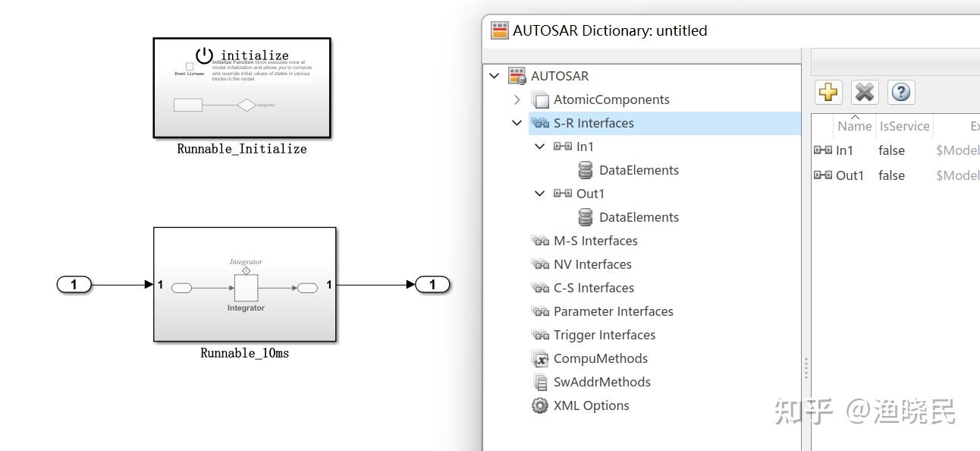Collapse the AUTOSAR root node
The height and width of the screenshot is (451, 980).
[x=495, y=76]
